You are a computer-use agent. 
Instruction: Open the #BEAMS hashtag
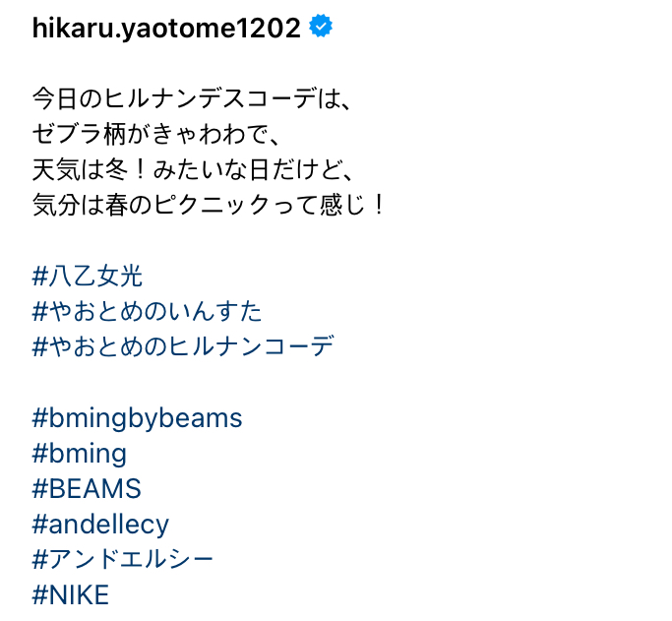coord(87,489)
